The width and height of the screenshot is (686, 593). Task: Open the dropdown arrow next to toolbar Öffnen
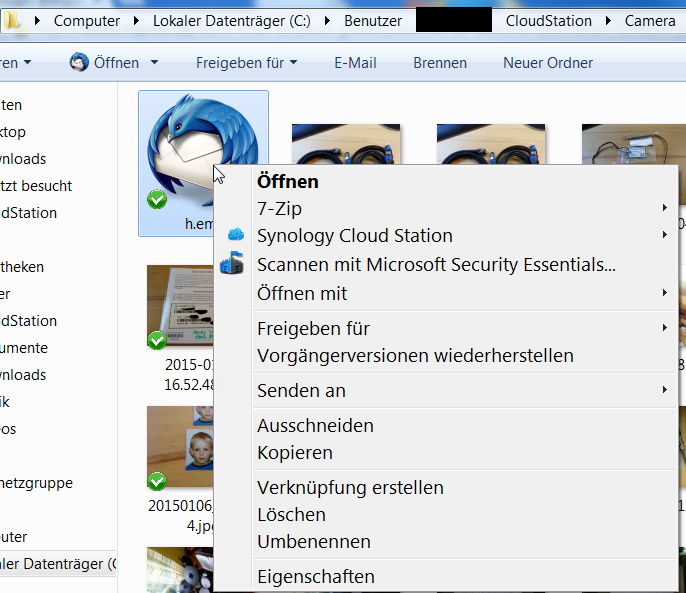pyautogui.click(x=154, y=63)
